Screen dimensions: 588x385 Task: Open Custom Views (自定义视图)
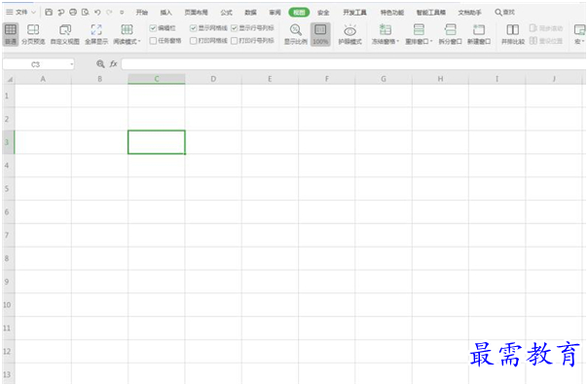click(x=65, y=29)
